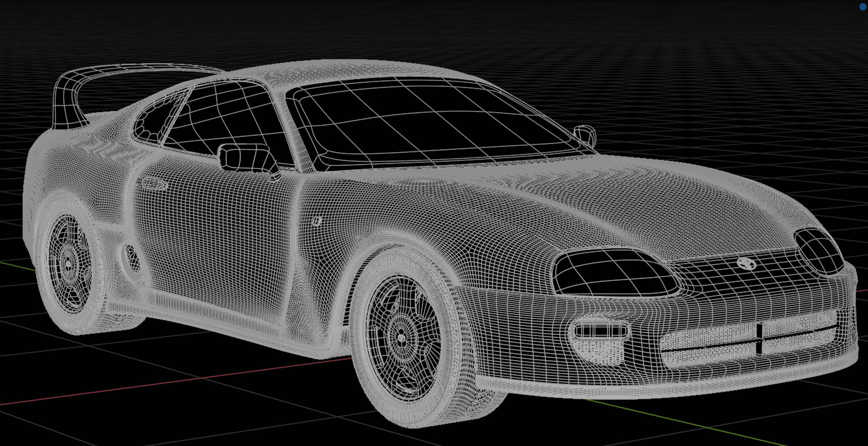Select the emblem on the car's nose
The height and width of the screenshot is (446, 868).
[x=746, y=263]
